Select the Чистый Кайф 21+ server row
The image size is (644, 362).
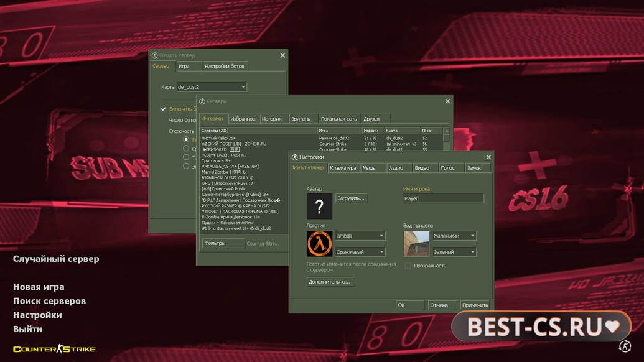click(x=322, y=138)
